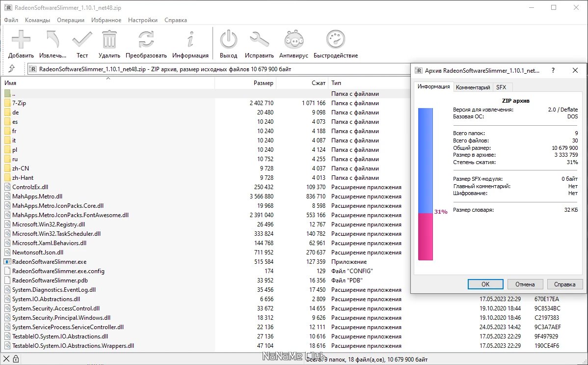Open the Избранное menu
The width and height of the screenshot is (588, 365).
106,20
